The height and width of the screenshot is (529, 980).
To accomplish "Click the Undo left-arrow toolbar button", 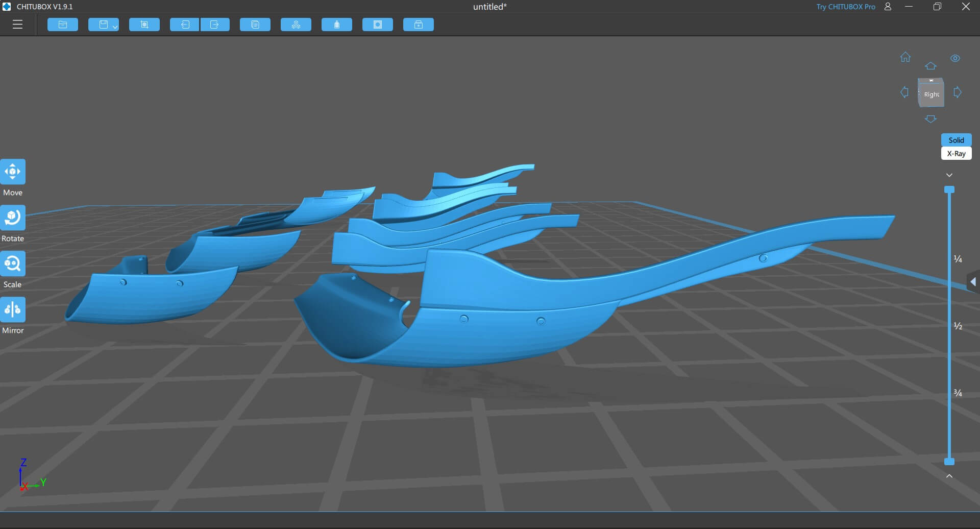I will point(184,25).
